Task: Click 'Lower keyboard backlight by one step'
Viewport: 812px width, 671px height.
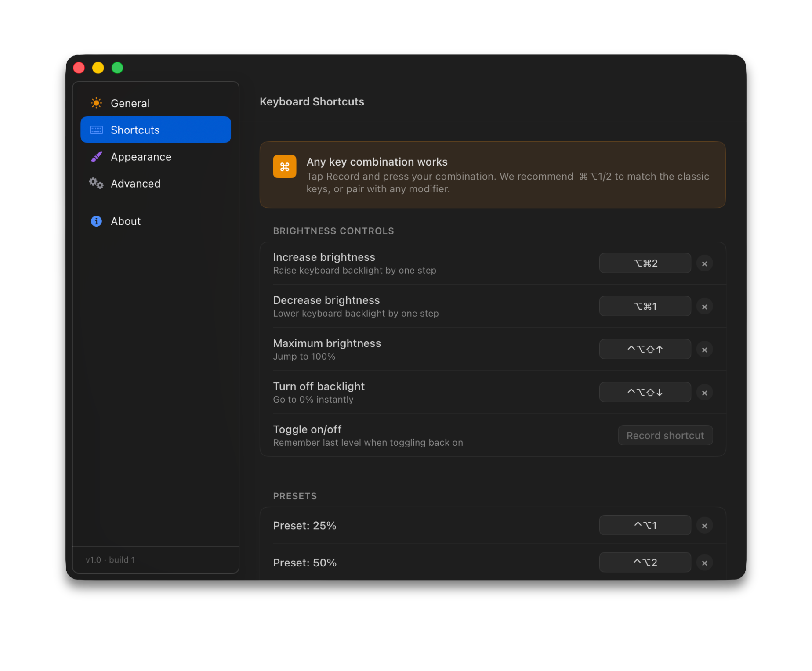Action: coord(356,314)
